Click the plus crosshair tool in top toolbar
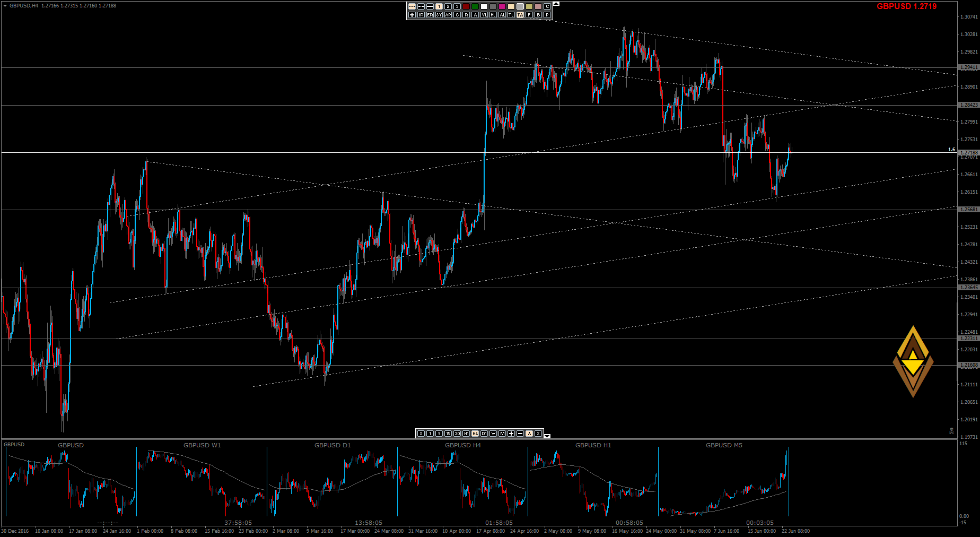The height and width of the screenshot is (537, 980). click(x=412, y=15)
